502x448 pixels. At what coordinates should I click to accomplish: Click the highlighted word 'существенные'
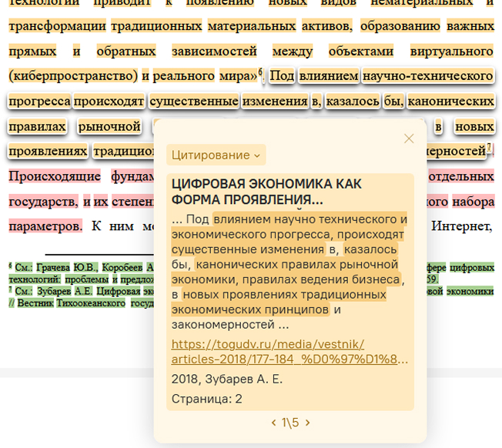pyautogui.click(x=194, y=102)
